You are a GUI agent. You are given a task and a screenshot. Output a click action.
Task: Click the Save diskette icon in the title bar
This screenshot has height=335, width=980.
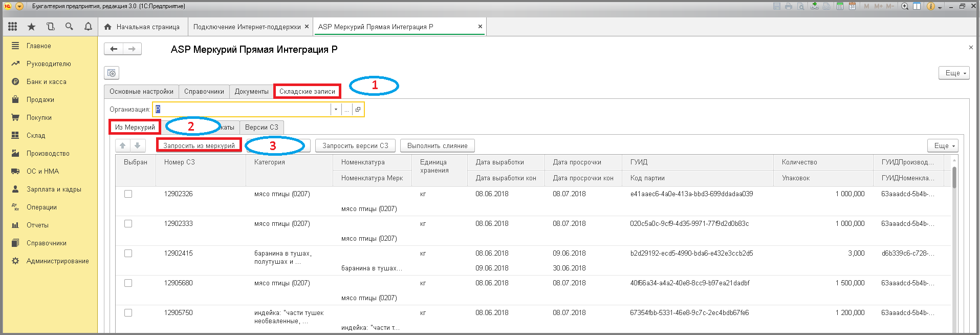coord(777,6)
